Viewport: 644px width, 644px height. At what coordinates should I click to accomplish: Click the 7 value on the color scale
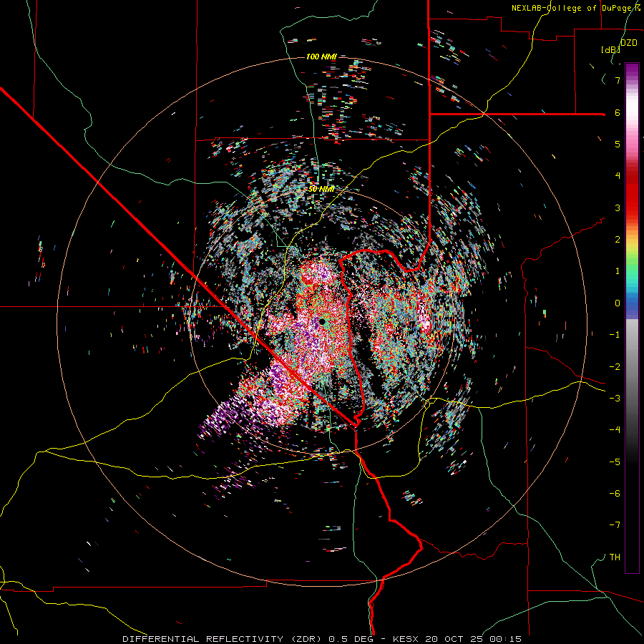pos(618,80)
